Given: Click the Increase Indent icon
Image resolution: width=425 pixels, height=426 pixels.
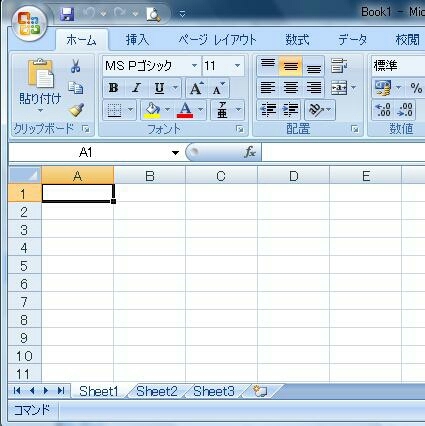Looking at the screenshot, I should [x=290, y=110].
